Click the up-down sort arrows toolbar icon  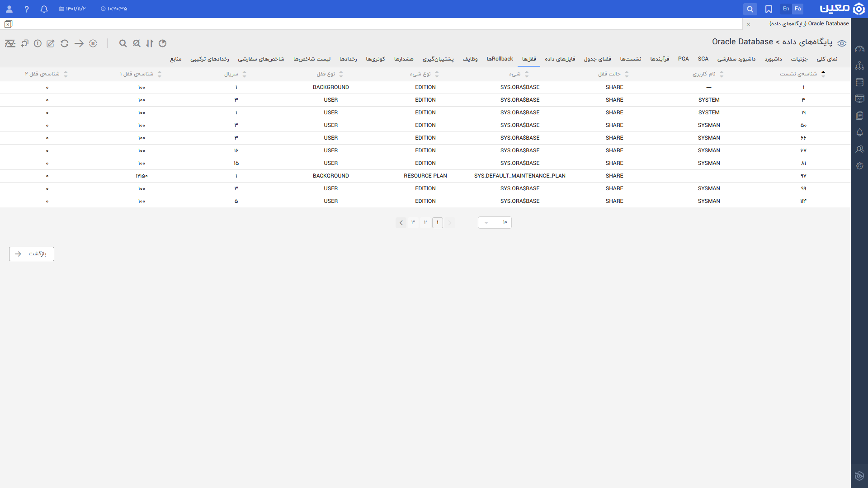(150, 43)
